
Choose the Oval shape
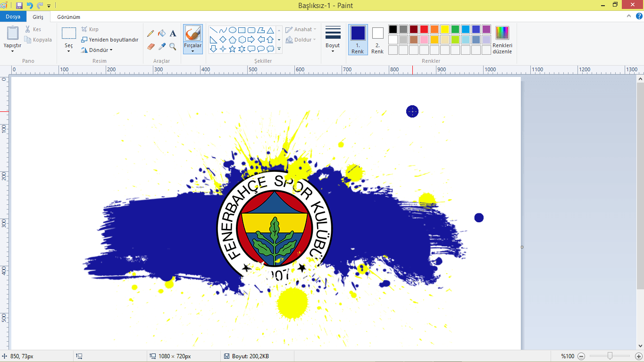(x=233, y=30)
